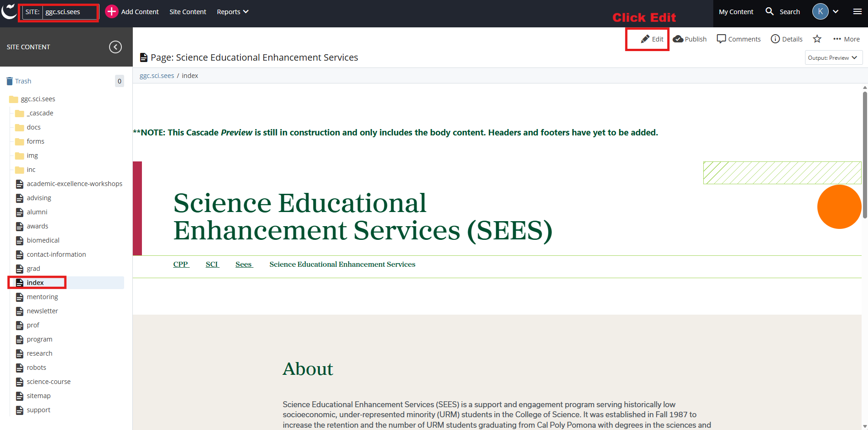868x430 pixels.
Task: Open the Output: Preview dropdown
Action: point(833,58)
